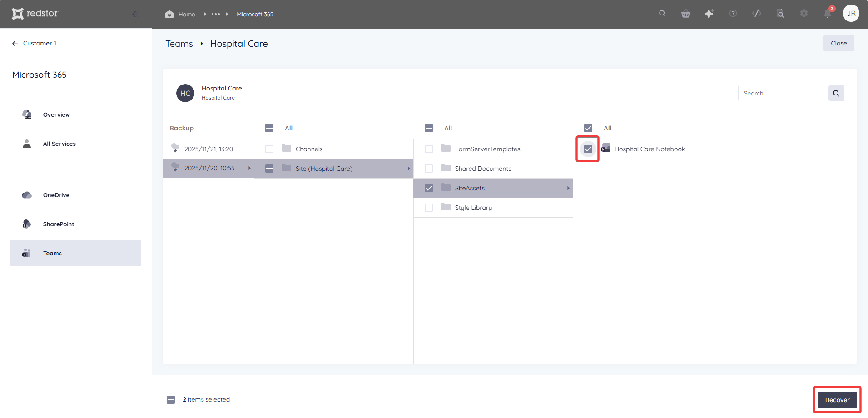Toggle the All checkbox above Notebook column

point(588,128)
